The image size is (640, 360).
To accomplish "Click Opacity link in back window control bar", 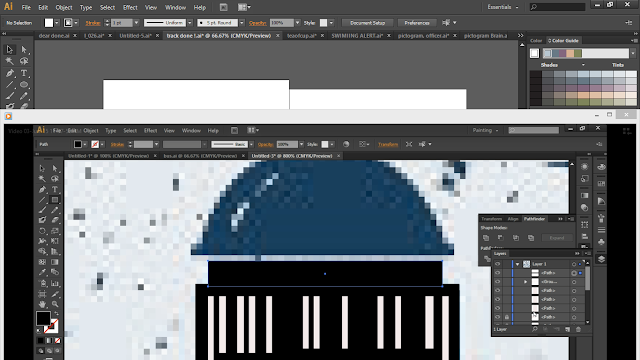I will pyautogui.click(x=258, y=23).
